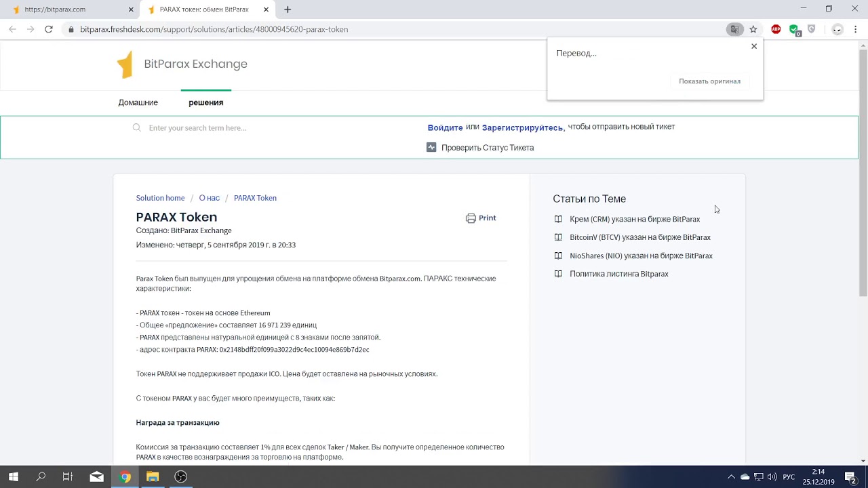868x488 pixels.
Task: Click the BitParax Exchange header title
Action: tap(195, 64)
